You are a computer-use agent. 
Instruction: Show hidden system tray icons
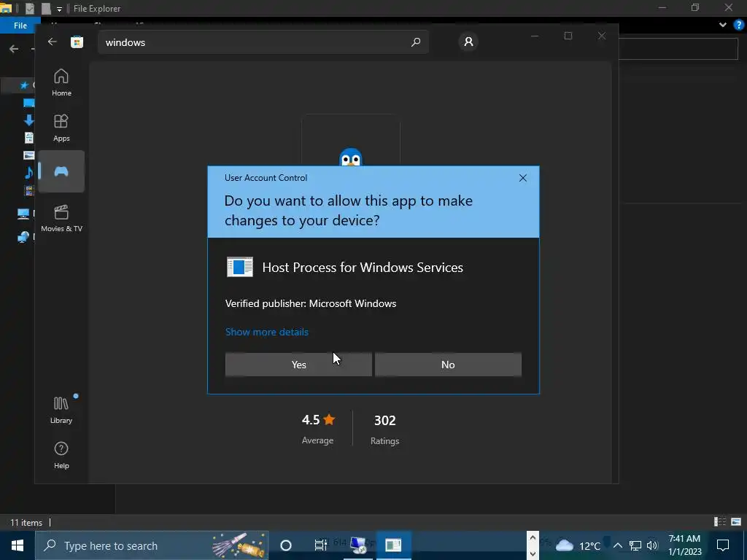point(617,545)
